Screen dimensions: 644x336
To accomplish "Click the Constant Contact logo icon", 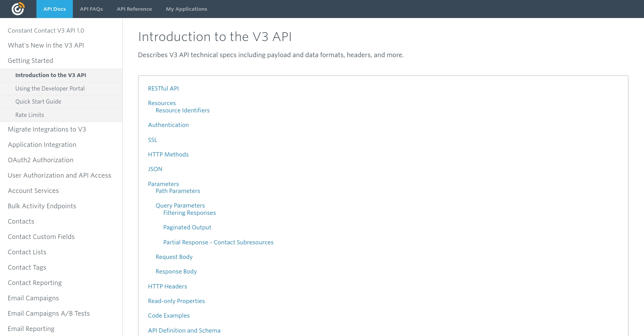I will pyautogui.click(x=18, y=9).
